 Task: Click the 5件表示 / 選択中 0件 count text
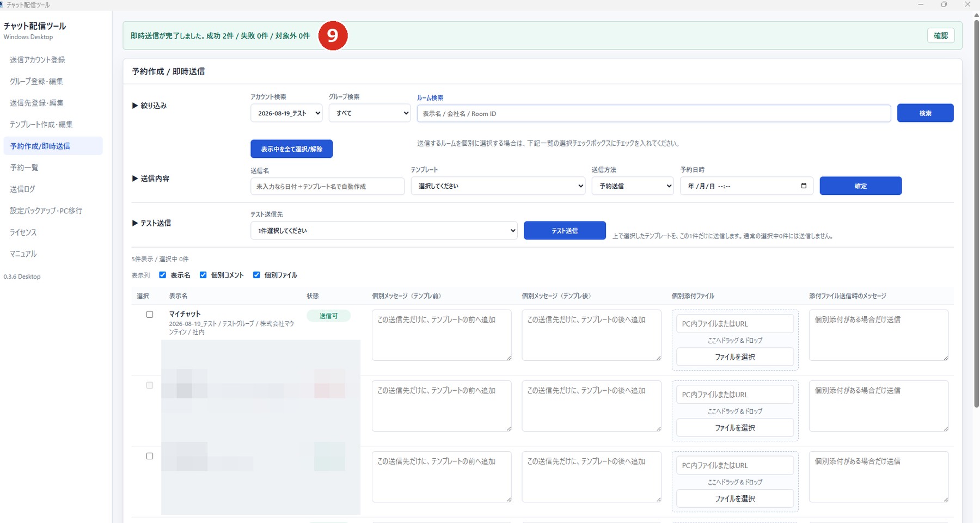[x=160, y=259]
